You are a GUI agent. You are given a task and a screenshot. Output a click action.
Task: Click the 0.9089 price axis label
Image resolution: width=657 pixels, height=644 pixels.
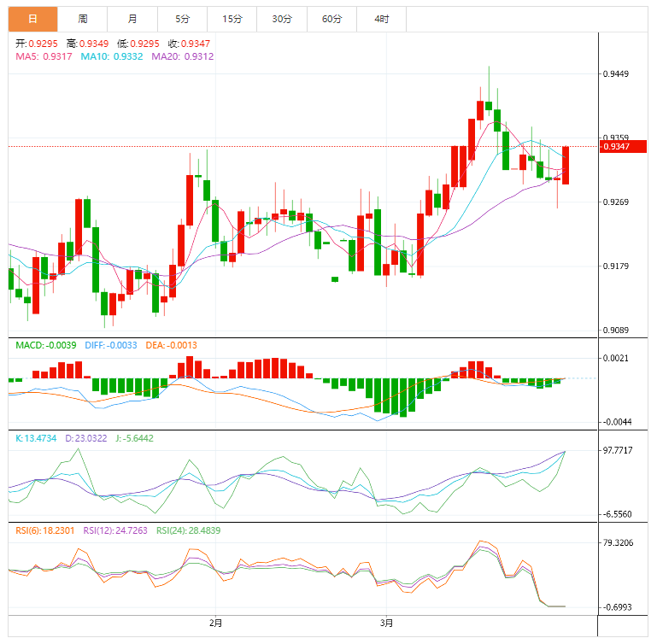coord(615,331)
